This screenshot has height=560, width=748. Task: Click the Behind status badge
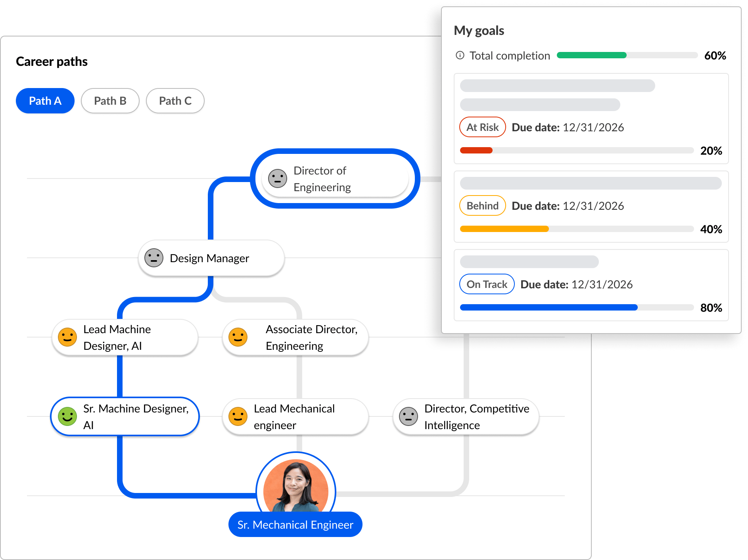click(483, 205)
